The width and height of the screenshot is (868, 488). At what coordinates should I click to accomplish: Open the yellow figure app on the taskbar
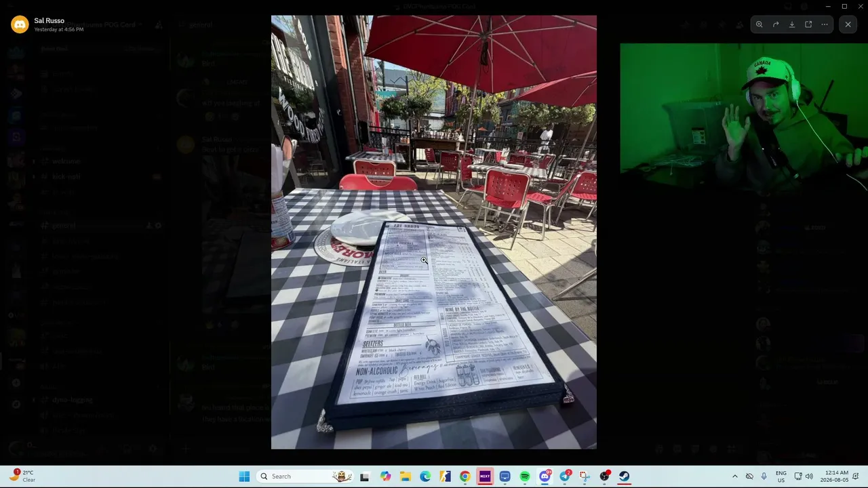coord(445,476)
